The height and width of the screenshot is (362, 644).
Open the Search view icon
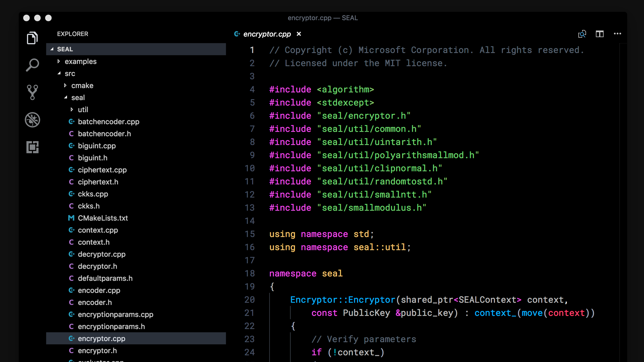tap(32, 65)
